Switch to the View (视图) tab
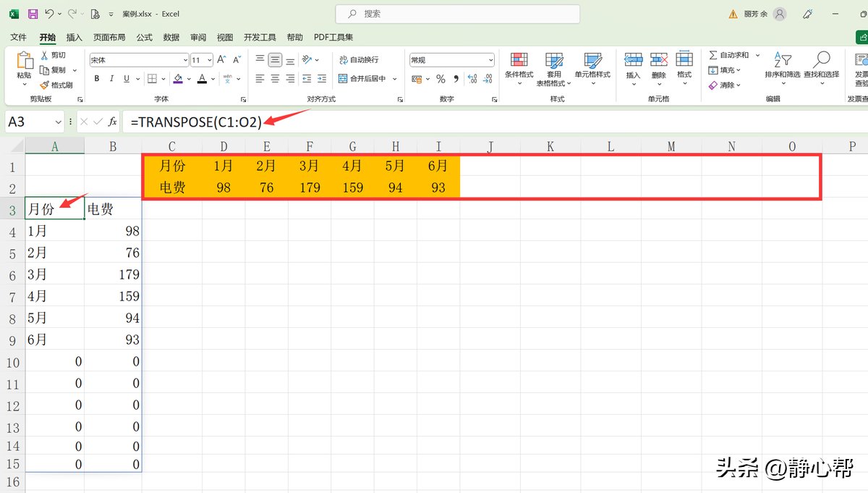868x493 pixels. pos(225,38)
